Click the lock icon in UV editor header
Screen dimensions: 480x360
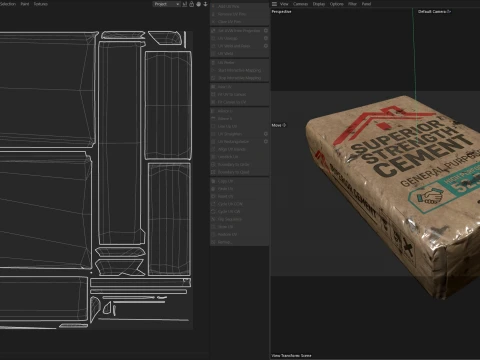pos(192,4)
